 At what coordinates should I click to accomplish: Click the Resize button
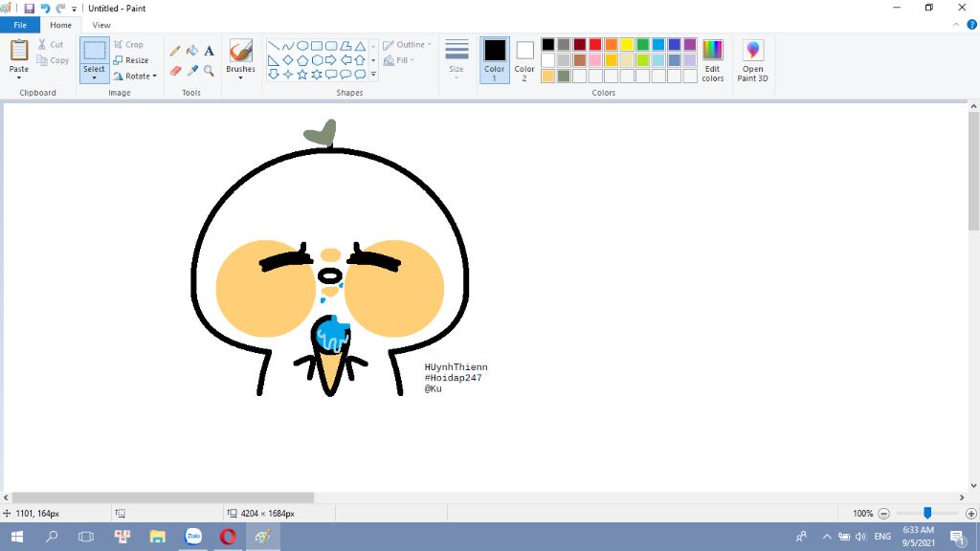[x=131, y=60]
